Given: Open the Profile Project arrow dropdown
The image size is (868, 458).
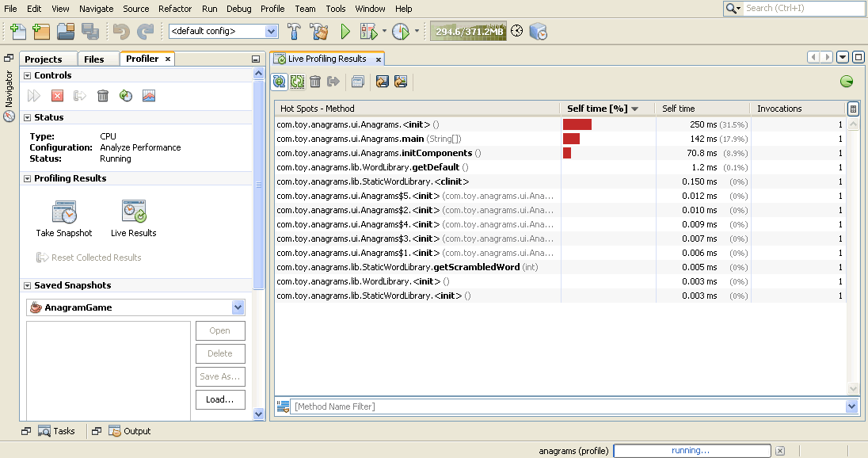Looking at the screenshot, I should pyautogui.click(x=417, y=31).
